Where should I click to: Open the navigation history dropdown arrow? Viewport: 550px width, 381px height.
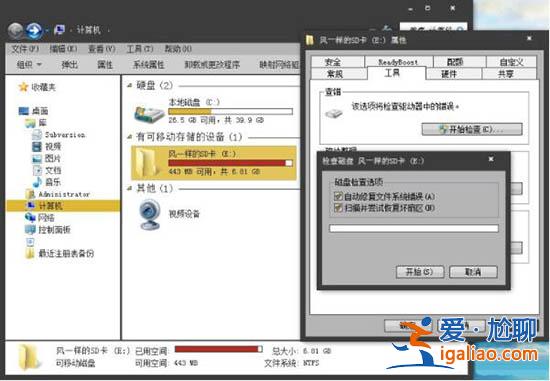47,31
